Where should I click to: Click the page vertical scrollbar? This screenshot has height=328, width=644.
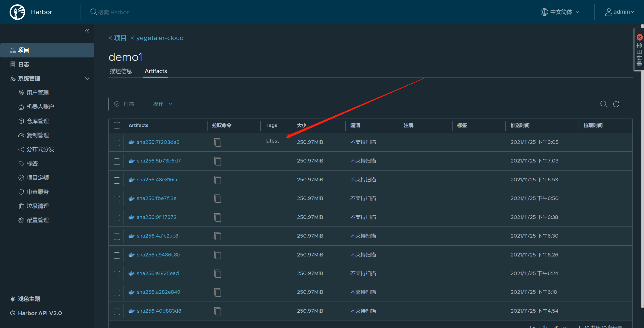point(642,166)
